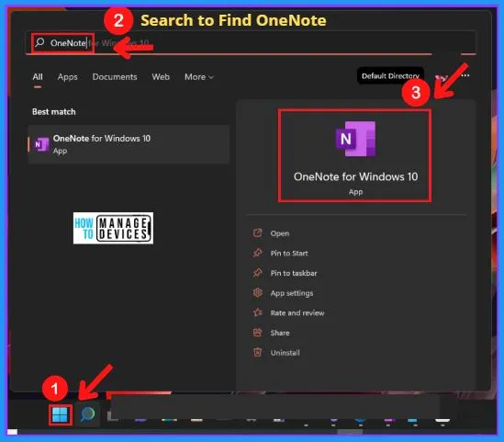This screenshot has width=504, height=442.
Task: Open the three-dot options menu
Action: point(465,75)
